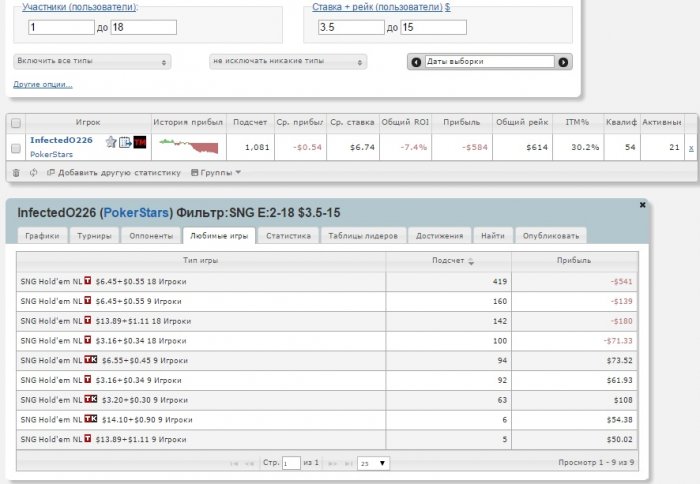This screenshot has height=484, width=700.
Task: Toggle the select-all checkbox in table header
Action: (16, 123)
